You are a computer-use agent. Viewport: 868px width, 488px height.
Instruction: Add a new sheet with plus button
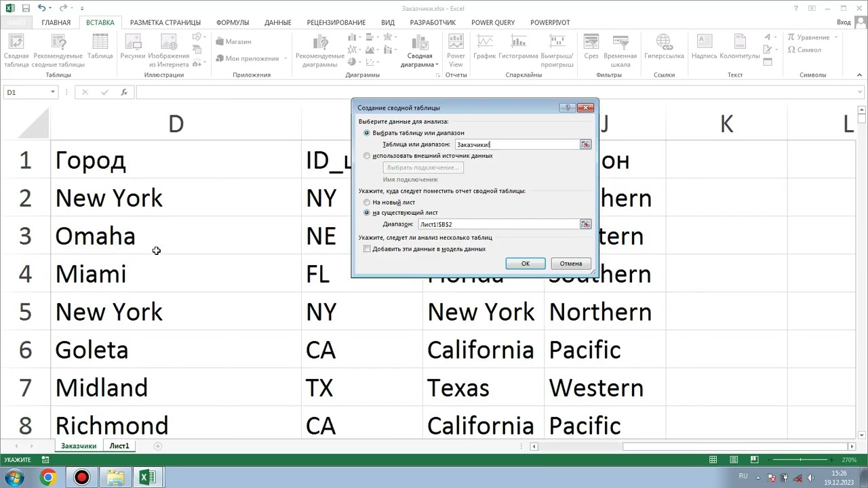(x=158, y=446)
